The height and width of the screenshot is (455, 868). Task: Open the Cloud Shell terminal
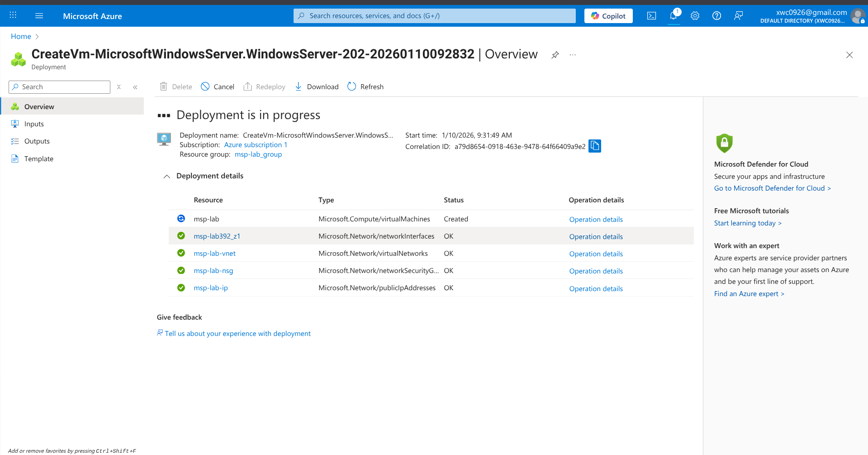(651, 15)
